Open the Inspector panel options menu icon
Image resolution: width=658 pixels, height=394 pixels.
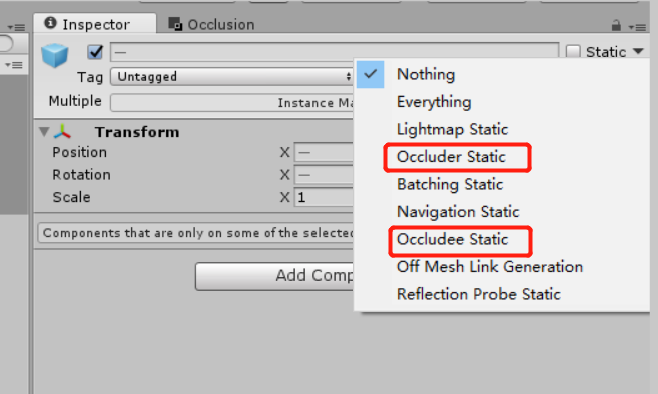point(637,27)
